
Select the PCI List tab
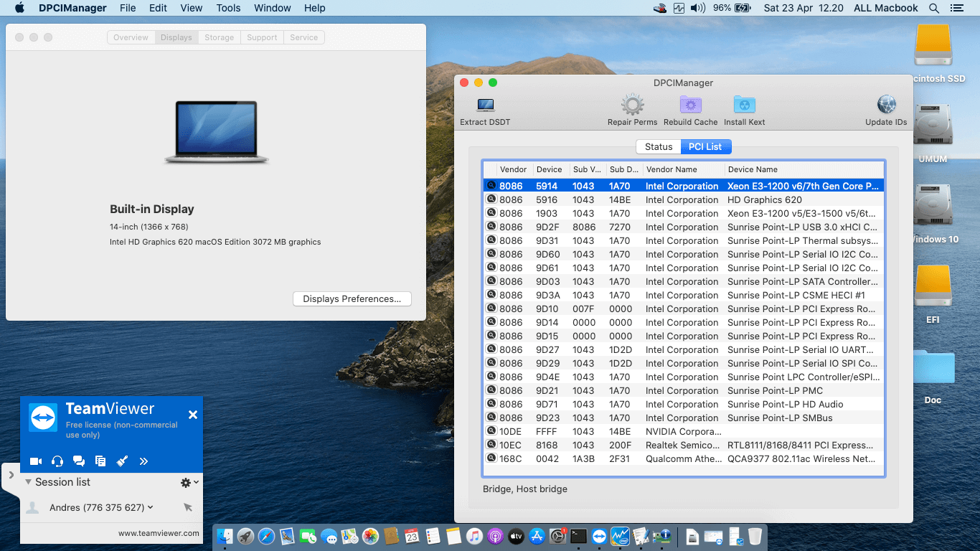point(705,146)
